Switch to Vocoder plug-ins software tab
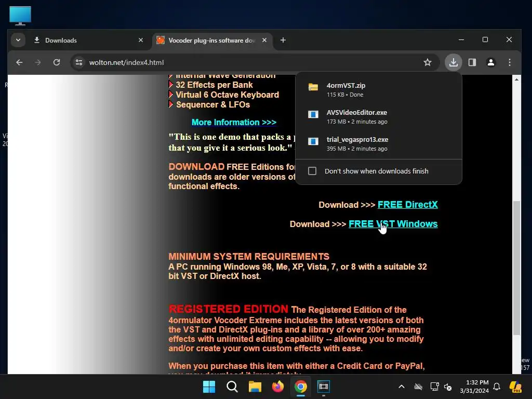 click(x=212, y=41)
